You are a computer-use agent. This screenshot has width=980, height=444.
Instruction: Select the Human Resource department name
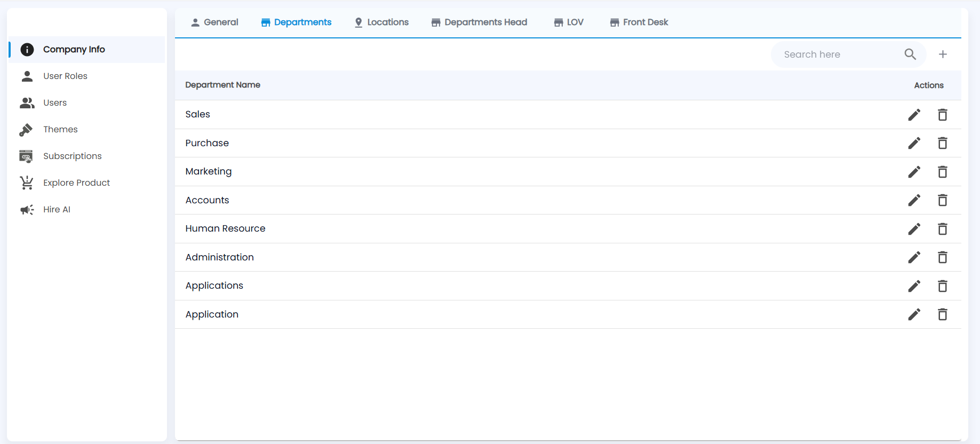coord(225,228)
